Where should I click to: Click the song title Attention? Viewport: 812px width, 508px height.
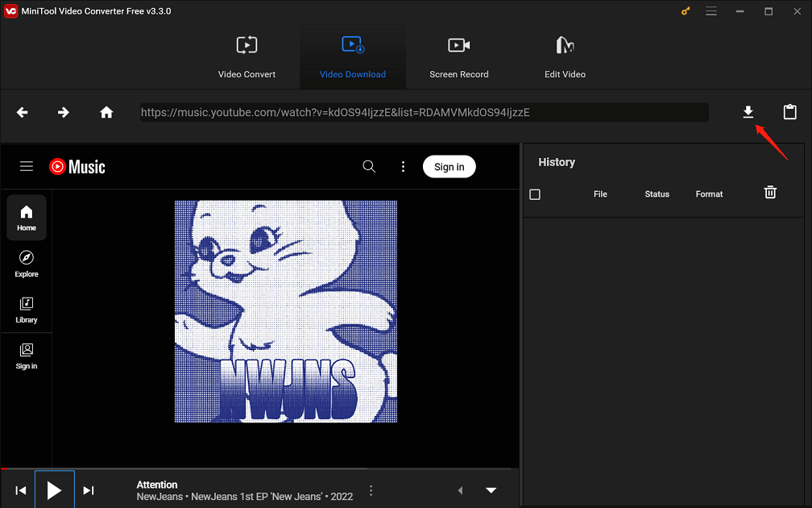coord(157,485)
